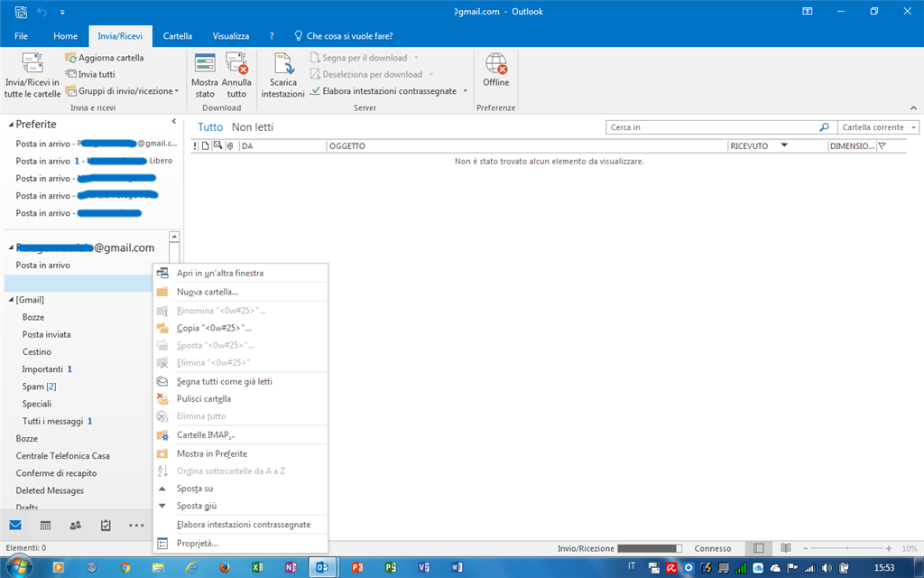Switch to Reading view in status bar
This screenshot has height=578, width=924.
tap(785, 548)
